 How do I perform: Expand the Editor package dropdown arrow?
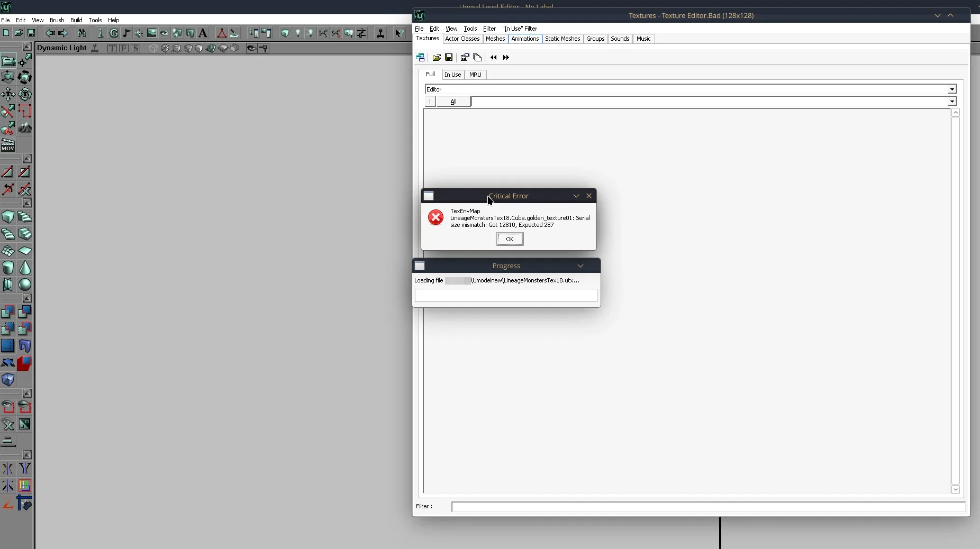coord(952,89)
